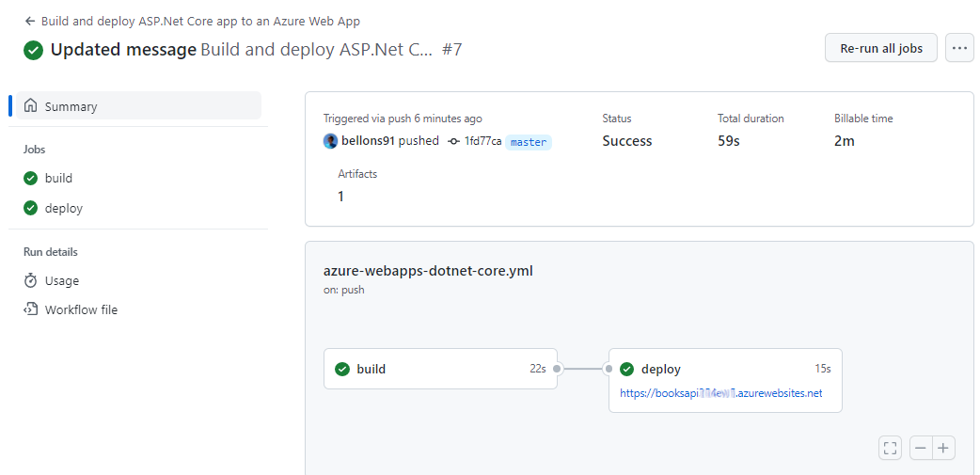Toggle fullscreen view of the workflow graph
Viewport: 980px width, 475px height.
[891, 448]
